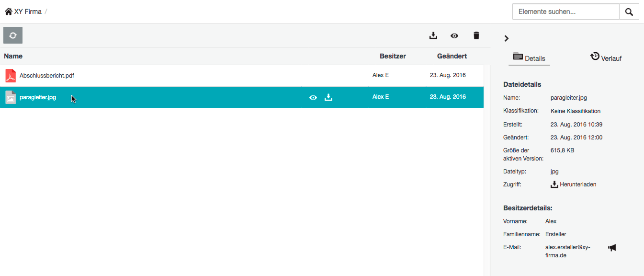Click the refresh button in toolbar
Viewport: 644px width, 276px height.
[x=13, y=35]
